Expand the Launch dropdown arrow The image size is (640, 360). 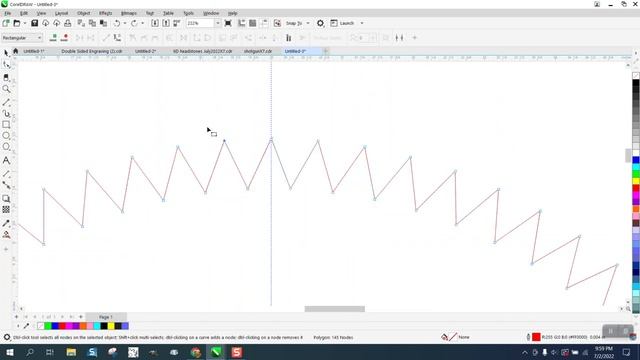point(362,23)
